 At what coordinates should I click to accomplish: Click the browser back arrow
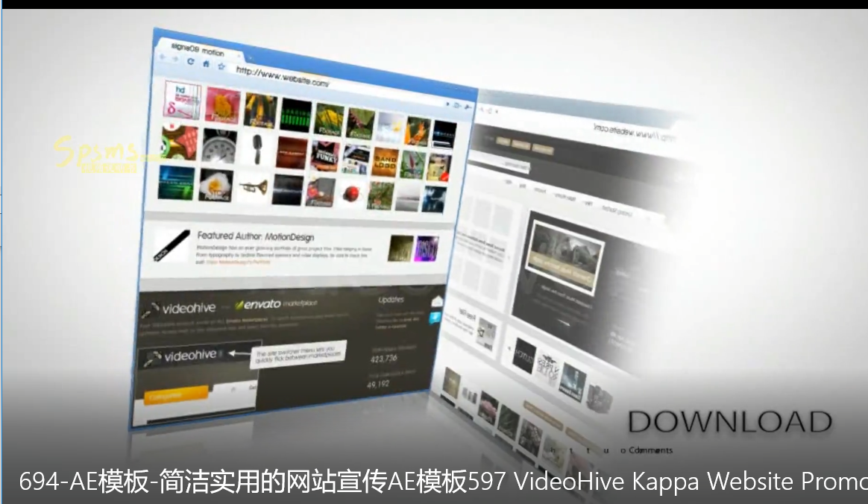click(x=163, y=58)
